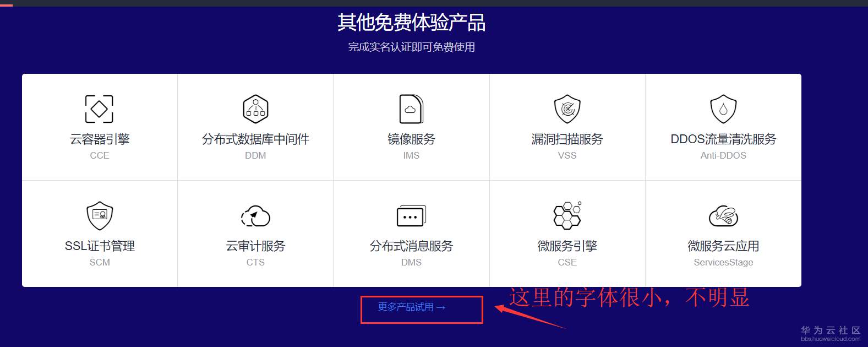Click the 微服务云应用 title text
Screen dimensions: 868x347
pyautogui.click(x=723, y=246)
